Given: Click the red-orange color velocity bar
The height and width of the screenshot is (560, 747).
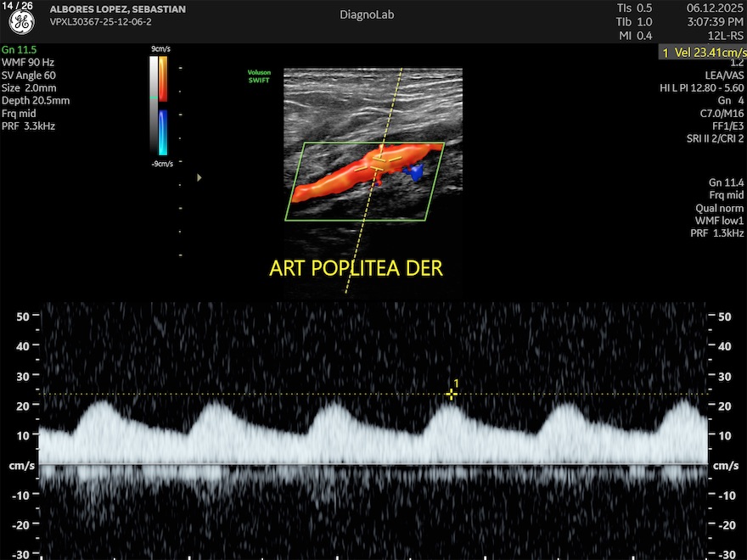Looking at the screenshot, I should click(163, 77).
